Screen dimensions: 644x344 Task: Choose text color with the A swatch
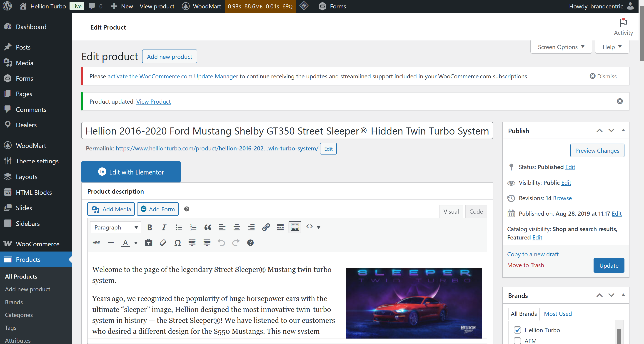click(x=125, y=242)
